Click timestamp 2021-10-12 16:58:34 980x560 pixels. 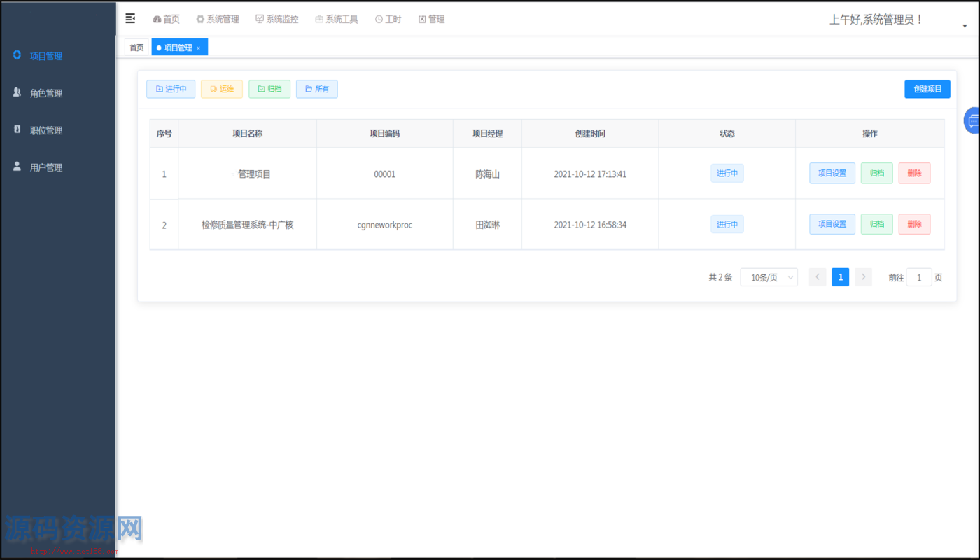[590, 225]
